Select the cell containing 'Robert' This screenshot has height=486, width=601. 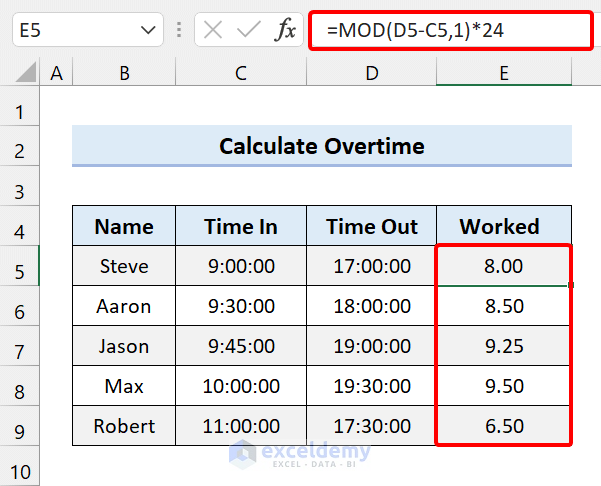tap(124, 425)
